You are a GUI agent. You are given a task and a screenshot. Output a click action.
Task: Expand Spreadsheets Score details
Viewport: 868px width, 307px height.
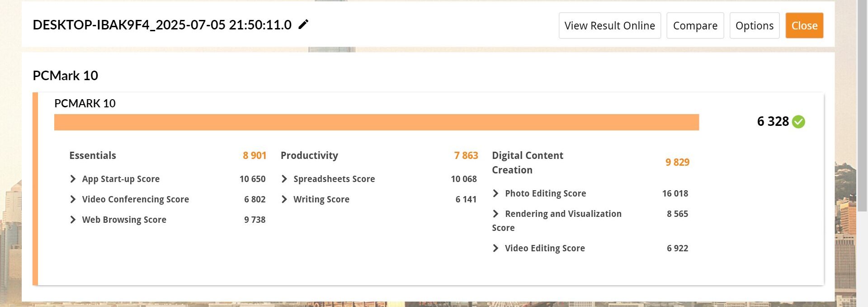(284, 179)
